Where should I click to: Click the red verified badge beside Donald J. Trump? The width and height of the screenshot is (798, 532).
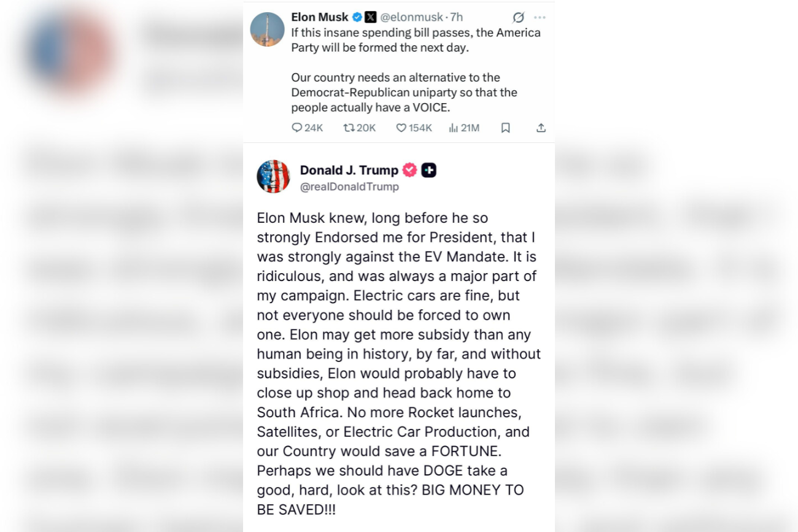pyautogui.click(x=409, y=170)
